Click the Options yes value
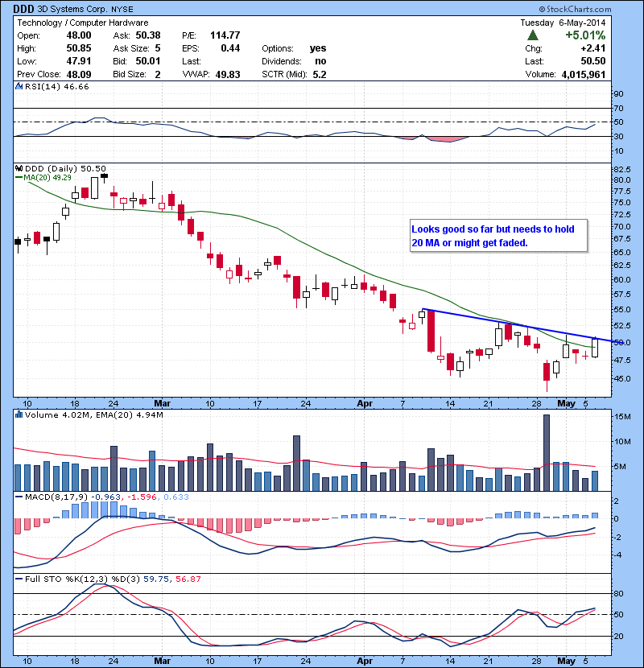 (318, 48)
